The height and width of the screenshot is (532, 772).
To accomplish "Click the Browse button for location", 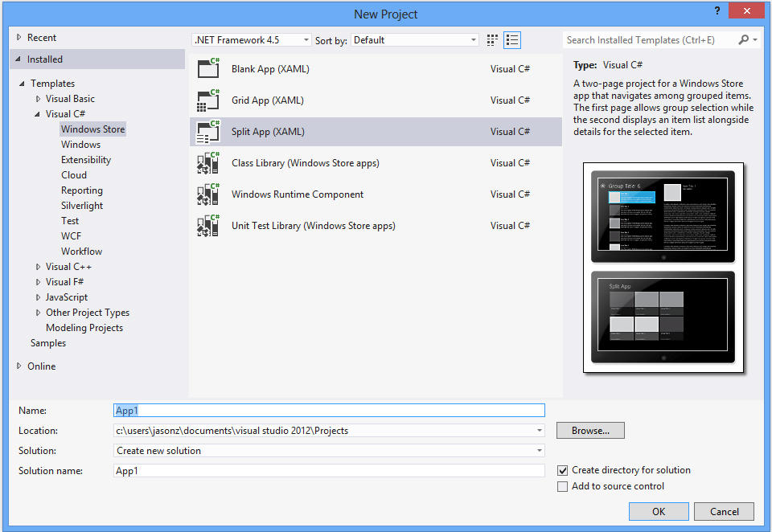I will coord(589,430).
